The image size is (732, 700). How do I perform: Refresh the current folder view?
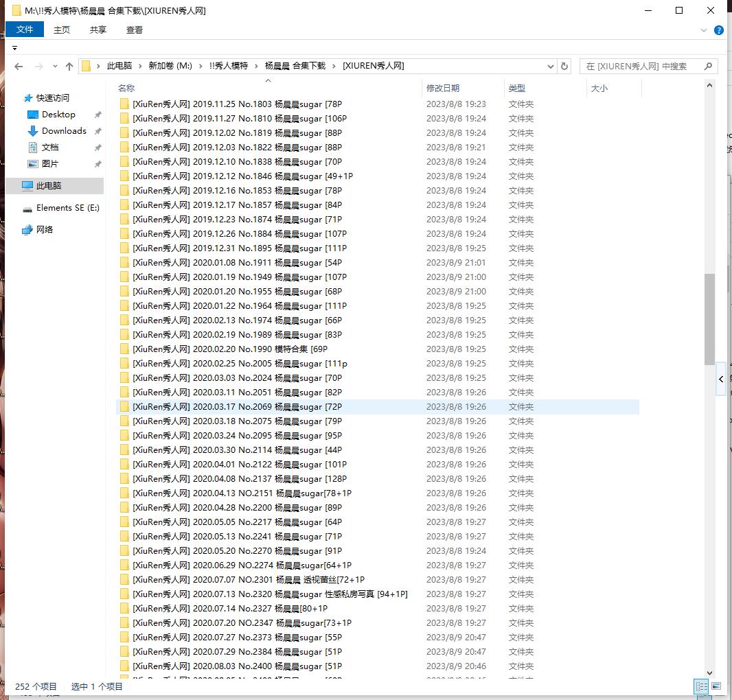pos(564,67)
